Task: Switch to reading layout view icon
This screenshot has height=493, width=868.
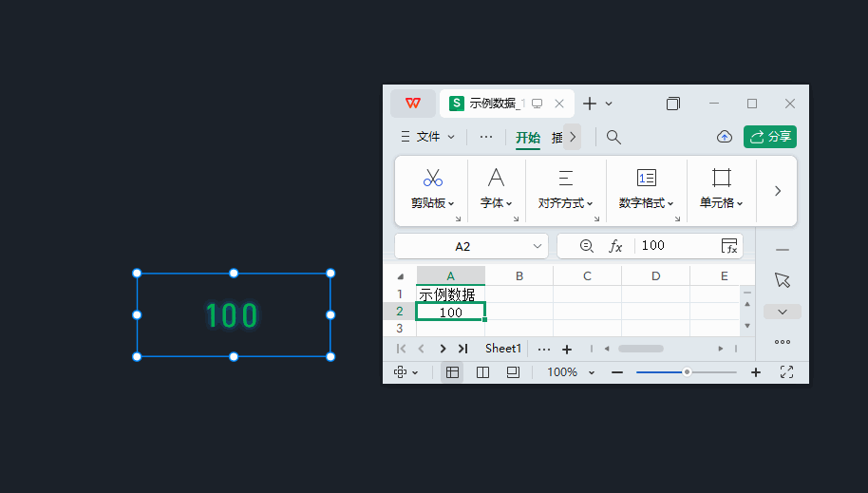Action: pos(482,372)
